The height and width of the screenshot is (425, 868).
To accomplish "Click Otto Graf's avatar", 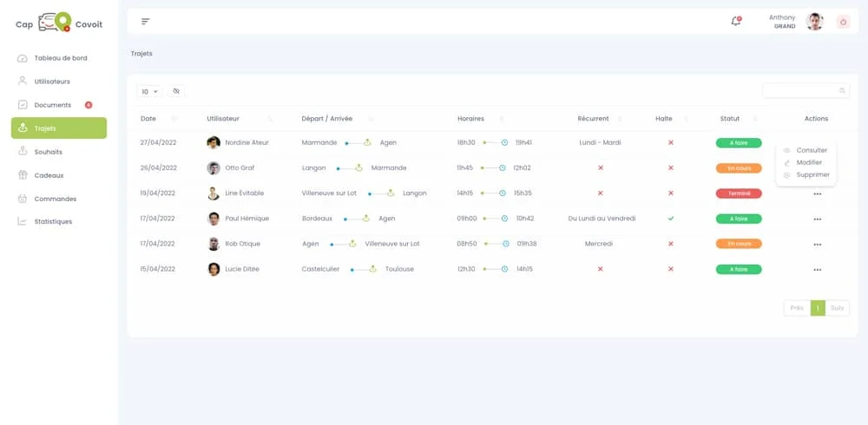I will tap(214, 168).
